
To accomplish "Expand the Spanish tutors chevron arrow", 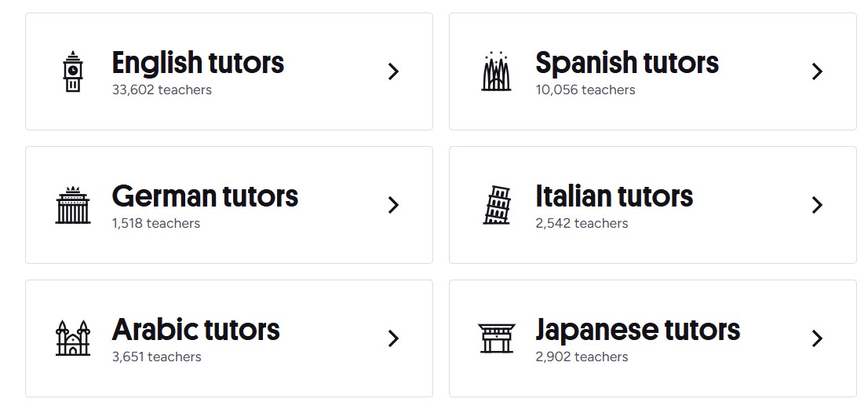I will [817, 71].
